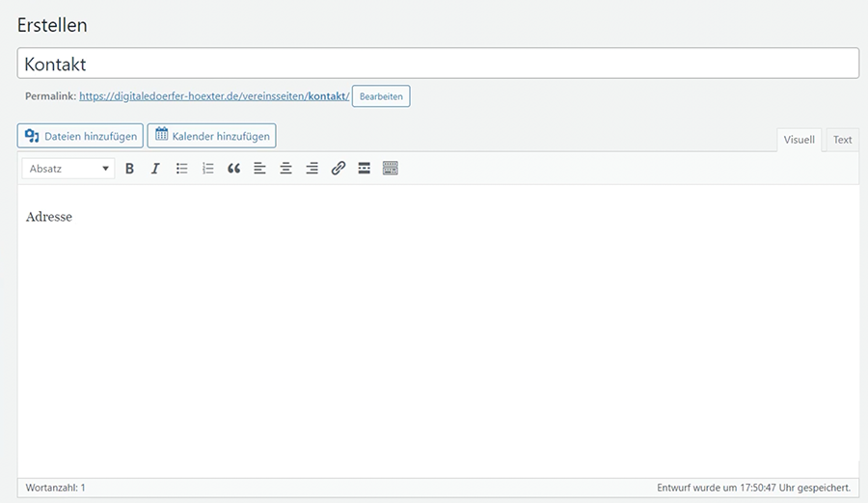Click into the Kontakt title field
The image size is (868, 503).
pos(438,64)
